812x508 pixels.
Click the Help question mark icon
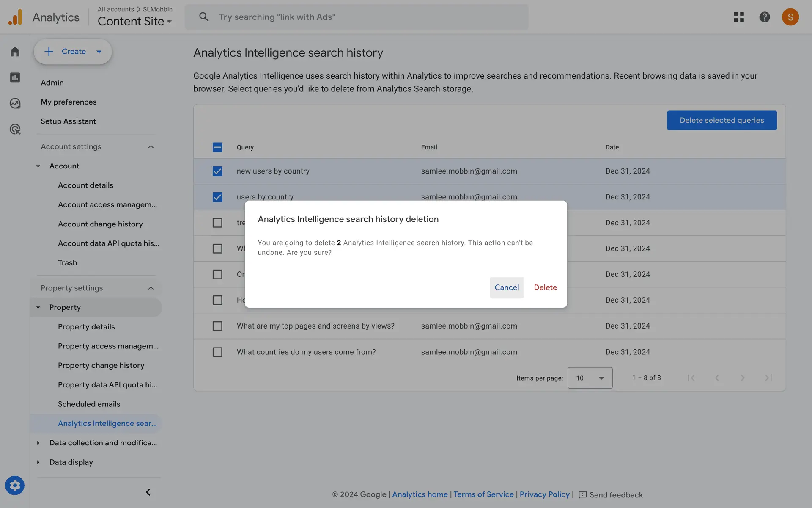point(764,17)
